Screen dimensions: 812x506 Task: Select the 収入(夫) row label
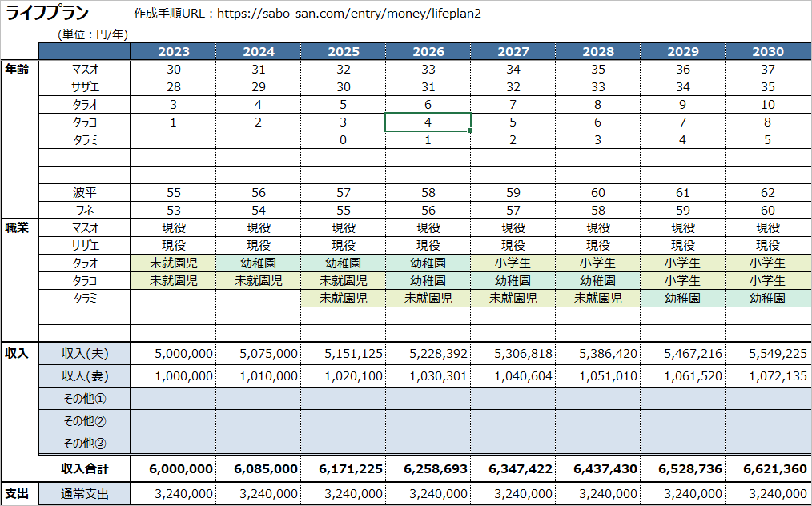pos(84,354)
